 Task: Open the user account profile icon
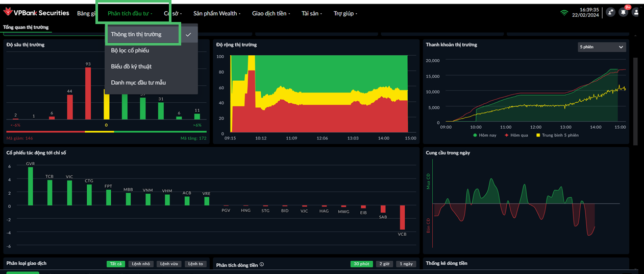click(x=635, y=12)
